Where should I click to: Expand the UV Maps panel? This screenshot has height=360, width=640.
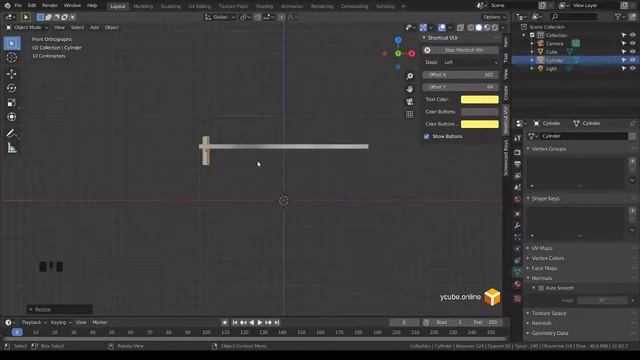tap(542, 248)
